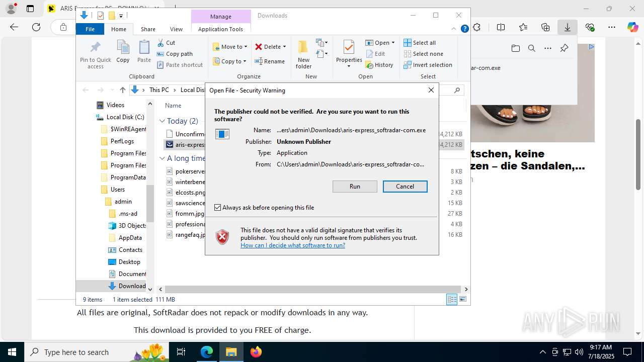The height and width of the screenshot is (362, 644).
Task: Open the Open command dropdown
Action: [393, 43]
